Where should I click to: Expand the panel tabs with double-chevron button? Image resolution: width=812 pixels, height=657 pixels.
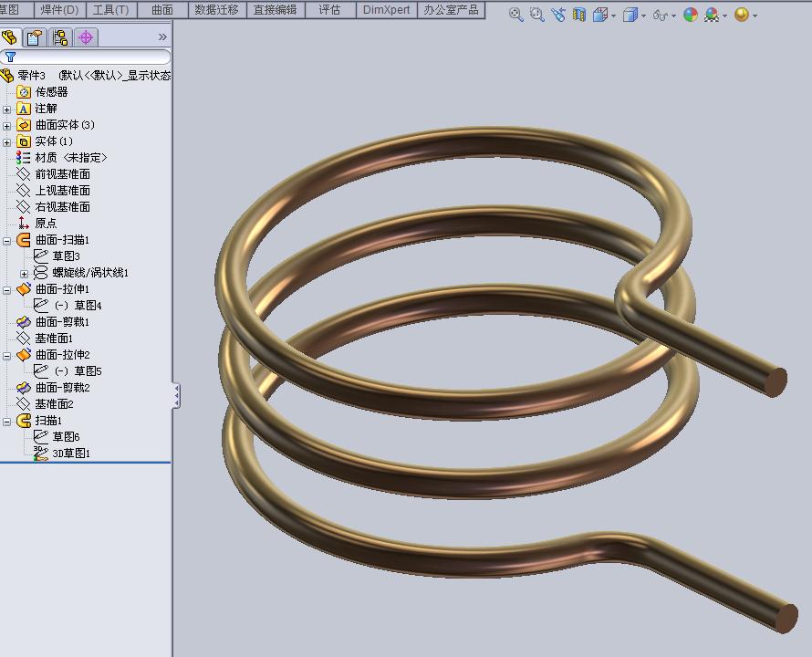click(162, 37)
